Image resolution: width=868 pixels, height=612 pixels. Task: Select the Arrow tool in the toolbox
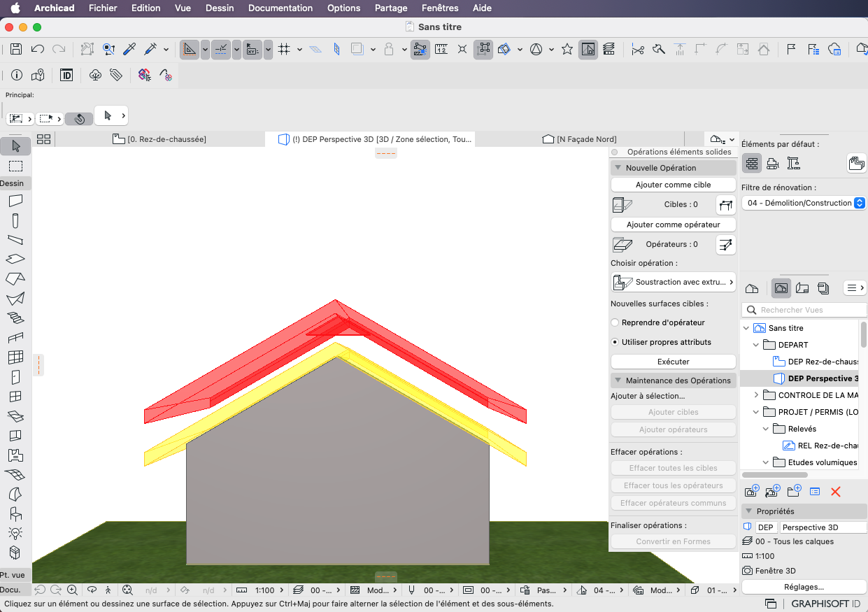(x=16, y=146)
